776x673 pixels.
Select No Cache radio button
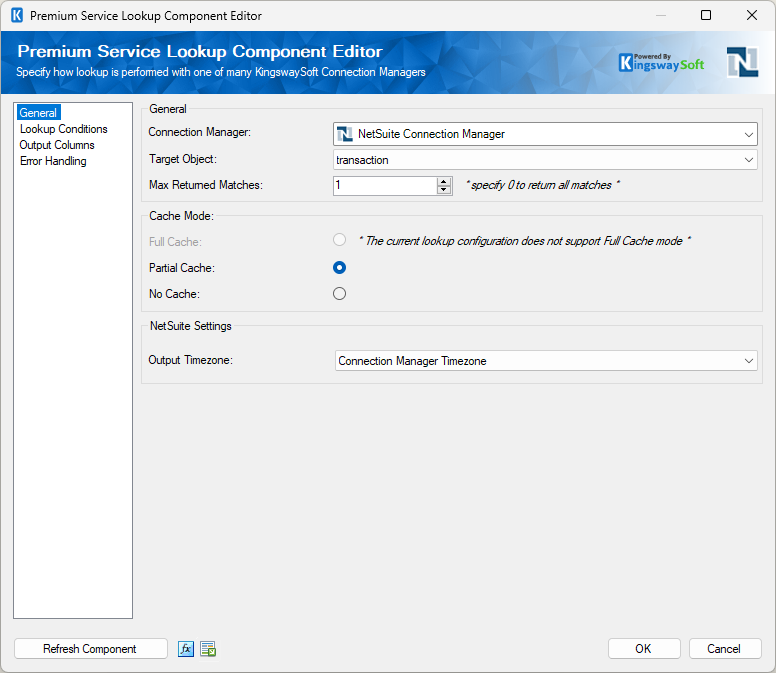(340, 293)
